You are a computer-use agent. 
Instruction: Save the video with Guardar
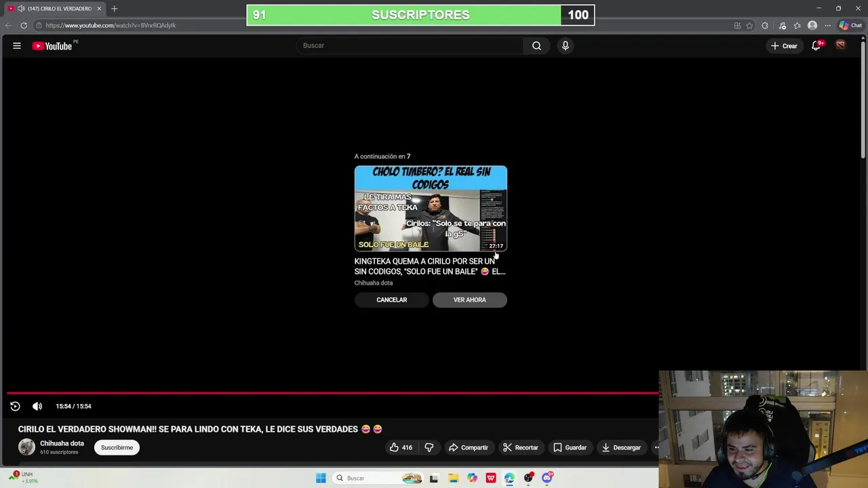[570, 447]
